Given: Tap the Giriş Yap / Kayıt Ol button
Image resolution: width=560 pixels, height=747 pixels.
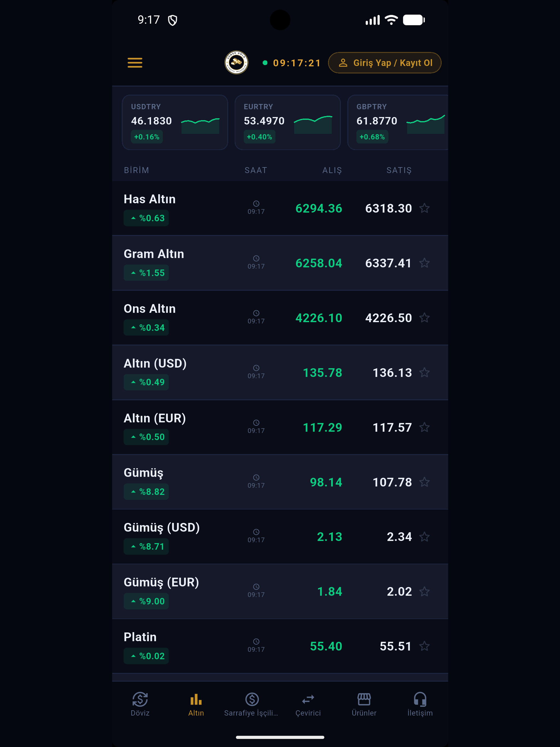Looking at the screenshot, I should 385,63.
